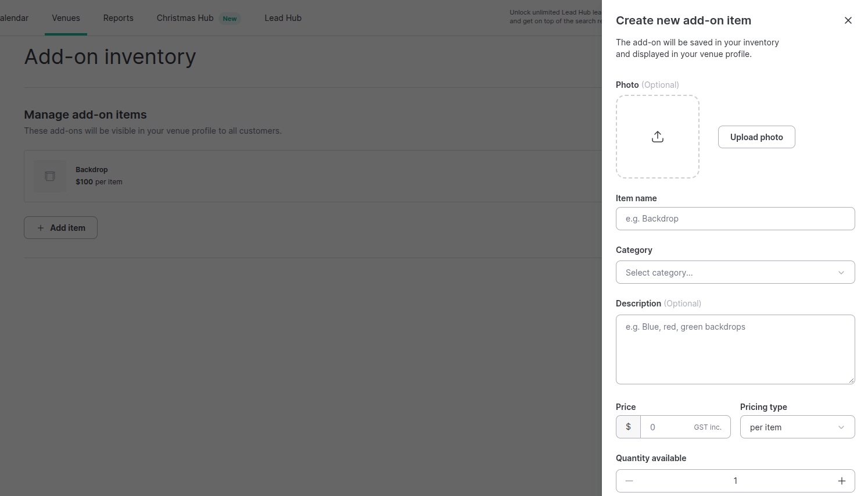Viewport: 868px width, 496px height.
Task: Click the Backdrop item thumbnail icon
Action: (50, 176)
